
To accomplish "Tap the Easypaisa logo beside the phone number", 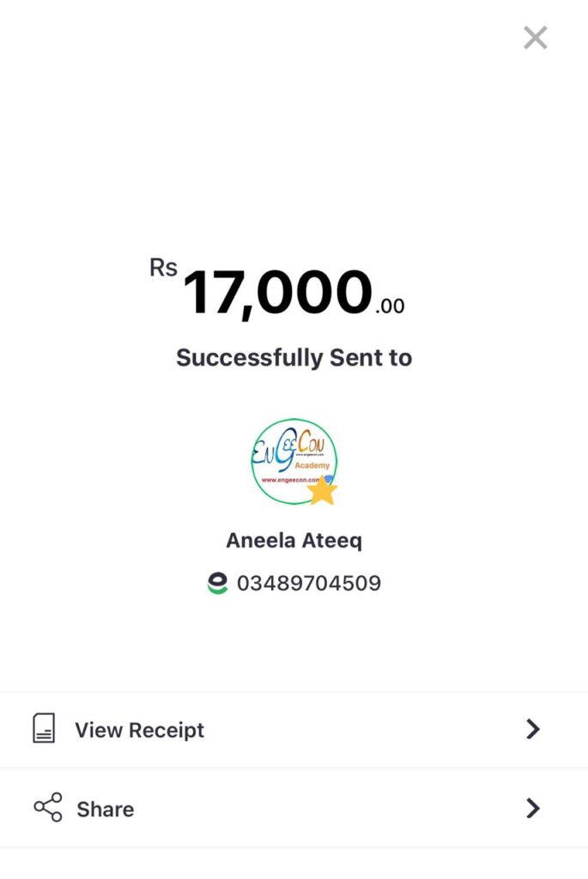I will tap(217, 583).
